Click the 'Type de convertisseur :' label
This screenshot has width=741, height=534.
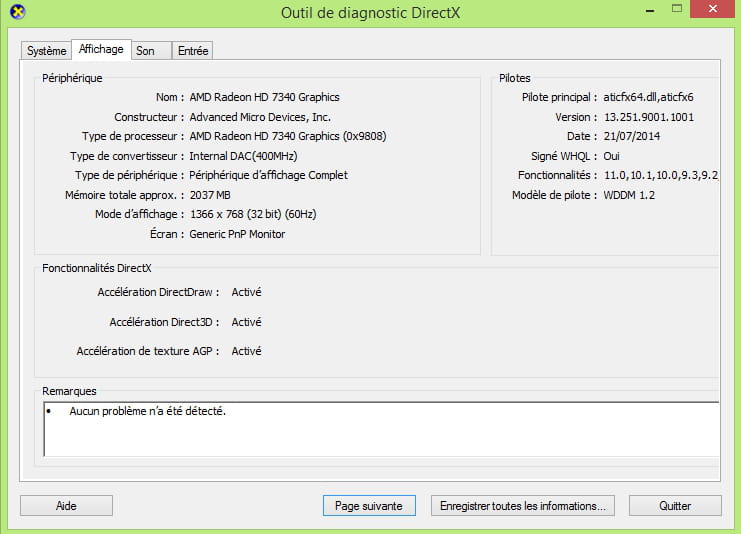(127, 156)
